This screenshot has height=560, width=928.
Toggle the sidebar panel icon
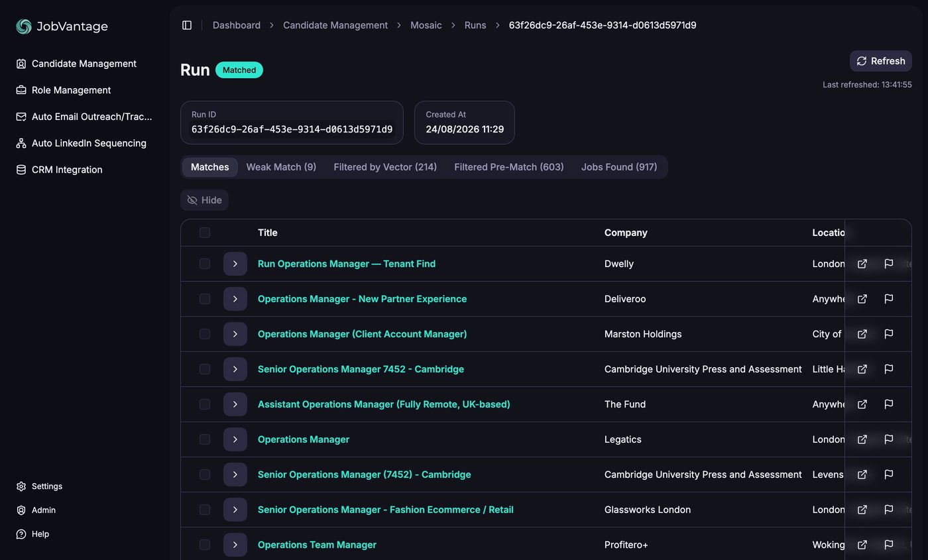[x=187, y=25]
